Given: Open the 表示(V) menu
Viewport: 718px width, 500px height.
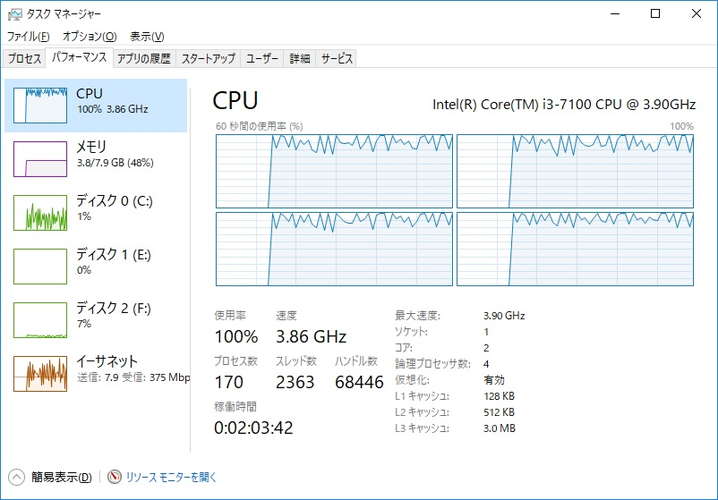Looking at the screenshot, I should coord(147,36).
